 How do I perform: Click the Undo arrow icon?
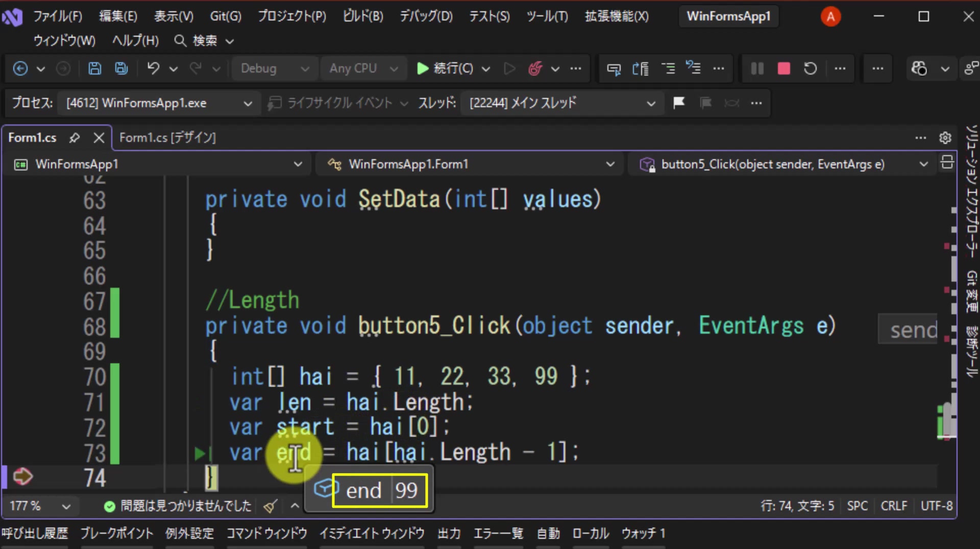click(153, 68)
